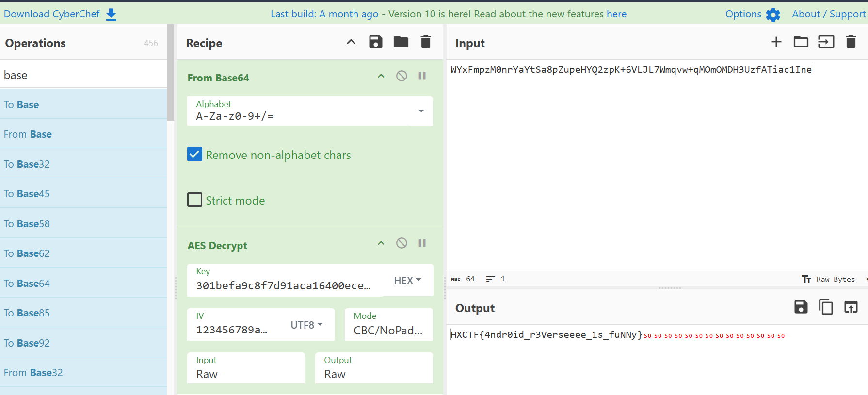
Task: Change Key format from HEX
Action: coord(407,280)
